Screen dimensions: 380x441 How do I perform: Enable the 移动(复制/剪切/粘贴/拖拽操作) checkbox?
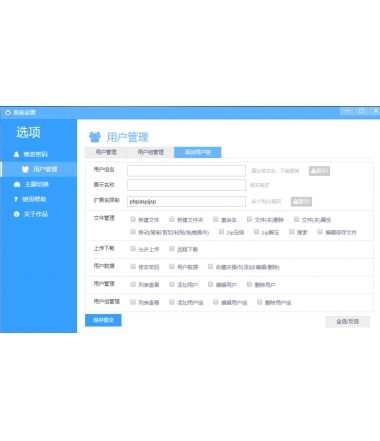point(133,232)
